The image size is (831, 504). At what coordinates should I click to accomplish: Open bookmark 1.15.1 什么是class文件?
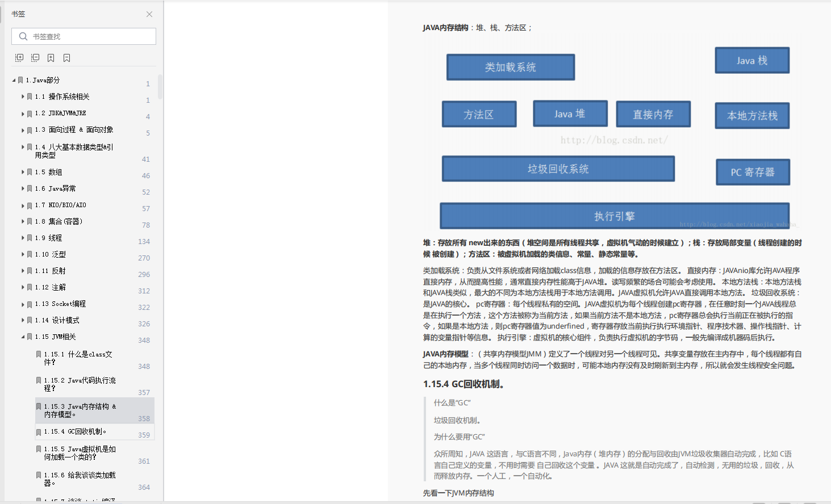[78, 358]
